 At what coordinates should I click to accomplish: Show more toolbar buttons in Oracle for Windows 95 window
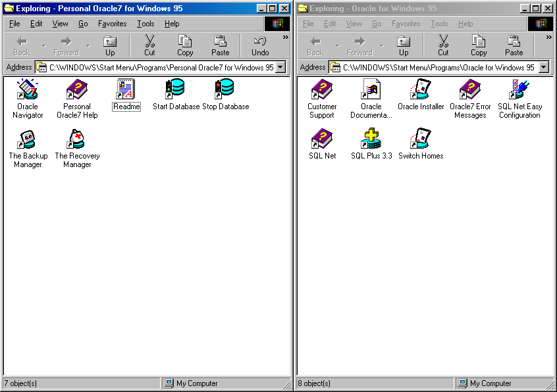549,37
